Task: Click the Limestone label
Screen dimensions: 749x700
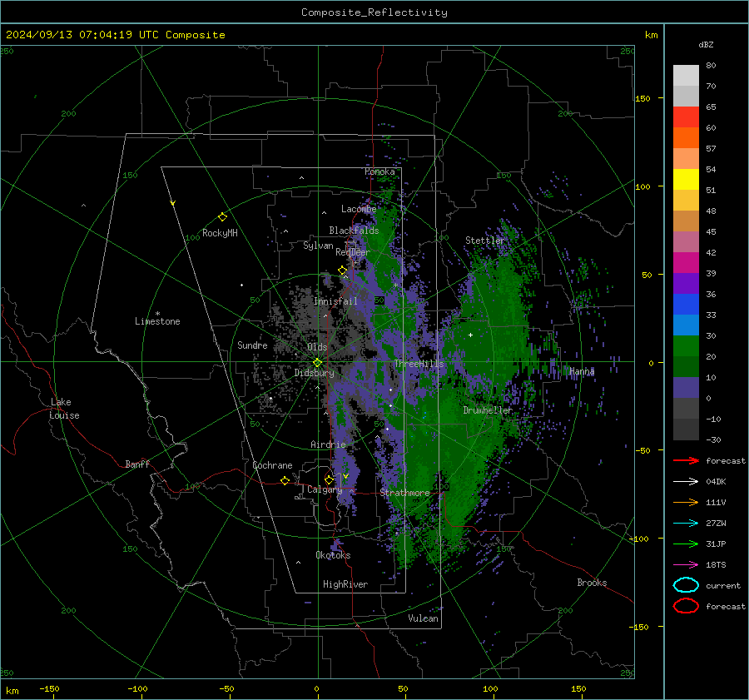Action: click(157, 321)
